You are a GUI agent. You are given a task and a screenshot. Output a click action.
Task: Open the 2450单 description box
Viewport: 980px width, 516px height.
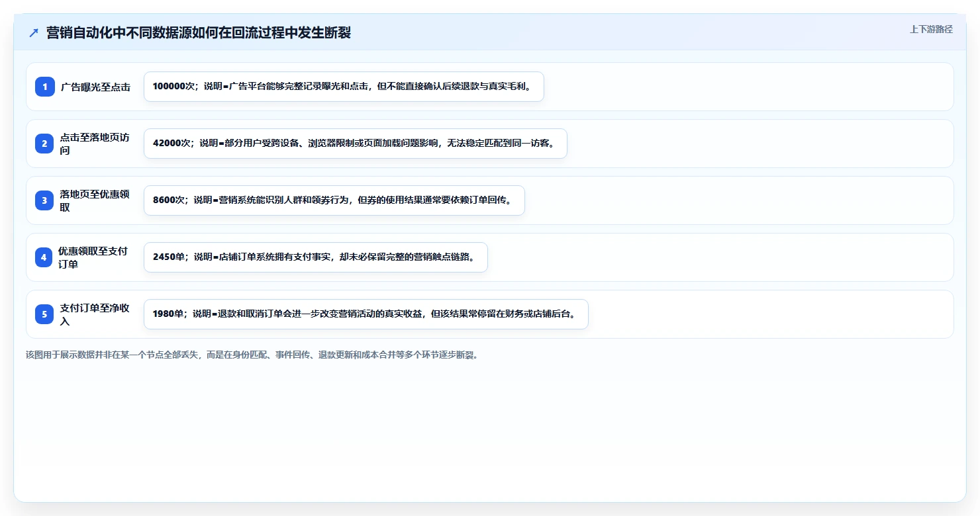coord(316,257)
